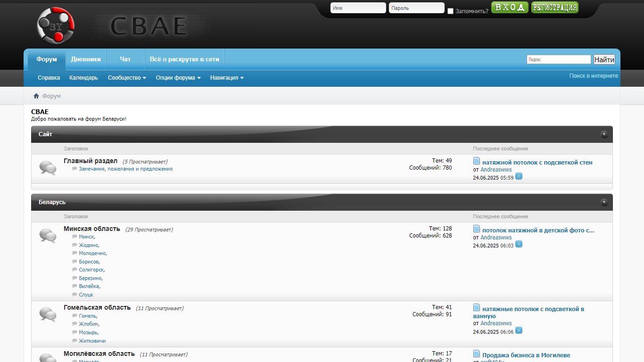This screenshot has height=362, width=644.
Task: Click the Пароль password field
Action: [417, 8]
